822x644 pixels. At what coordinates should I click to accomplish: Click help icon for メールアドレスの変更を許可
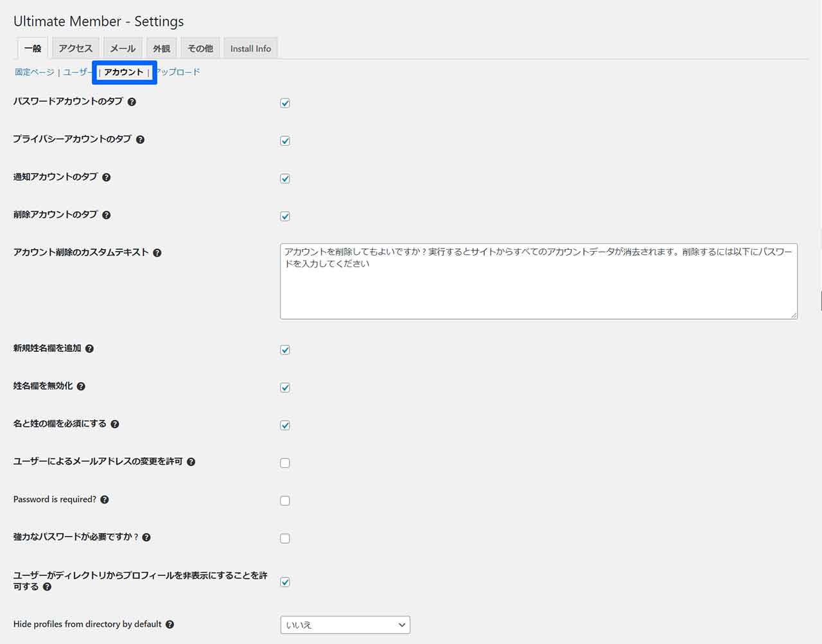click(x=191, y=462)
